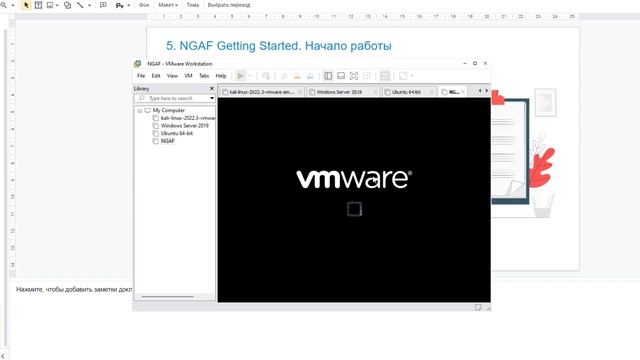Click the Тема button
The width and height of the screenshot is (640, 360).
pos(192,5)
